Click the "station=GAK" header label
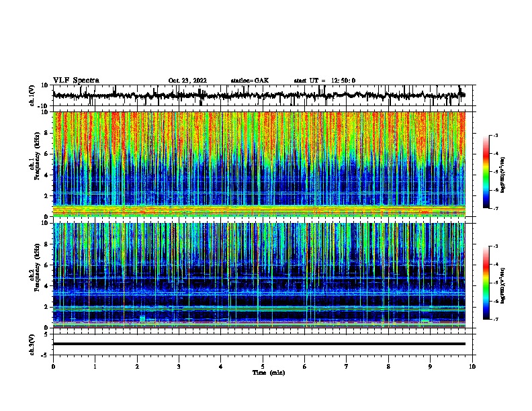 coord(250,81)
